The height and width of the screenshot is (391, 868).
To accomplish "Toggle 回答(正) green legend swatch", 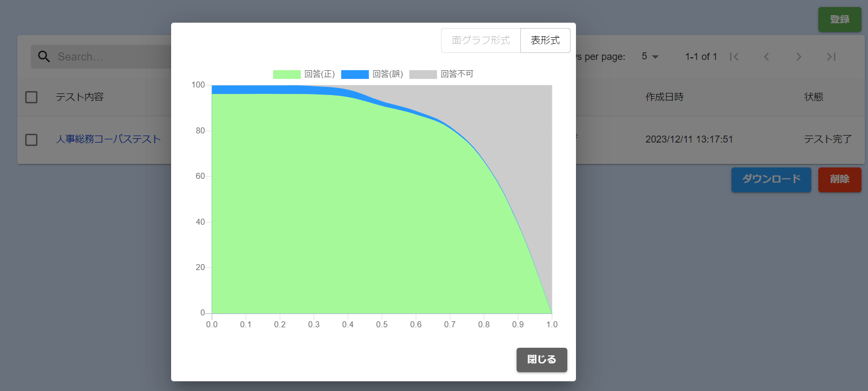I will [x=287, y=75].
